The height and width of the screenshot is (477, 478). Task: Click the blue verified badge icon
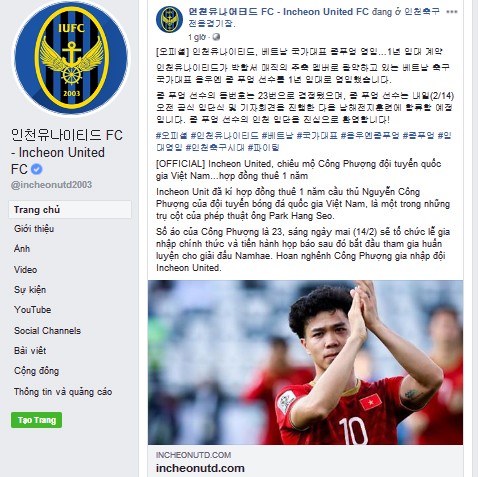click(37, 169)
